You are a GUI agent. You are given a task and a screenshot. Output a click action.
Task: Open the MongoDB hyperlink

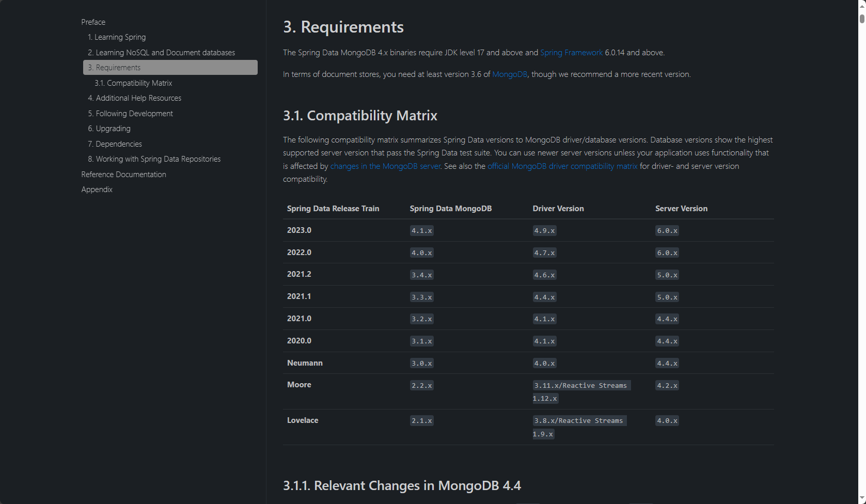click(509, 74)
